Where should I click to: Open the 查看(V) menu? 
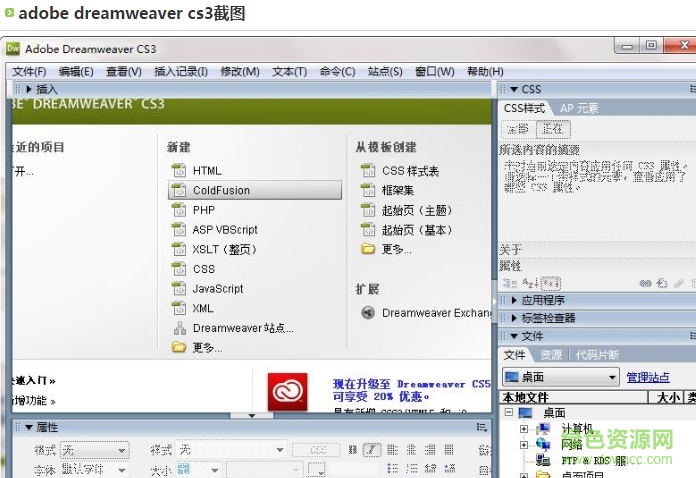point(123,71)
